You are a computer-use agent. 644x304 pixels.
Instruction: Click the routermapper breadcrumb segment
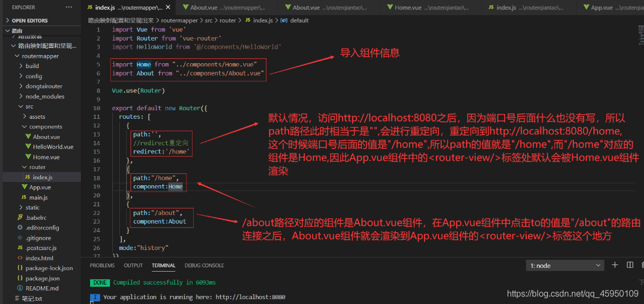click(x=180, y=20)
